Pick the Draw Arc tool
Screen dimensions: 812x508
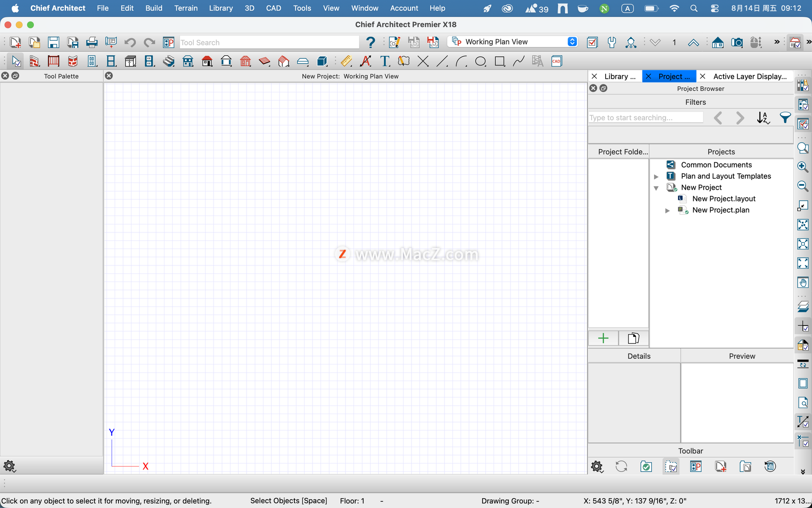click(x=461, y=61)
